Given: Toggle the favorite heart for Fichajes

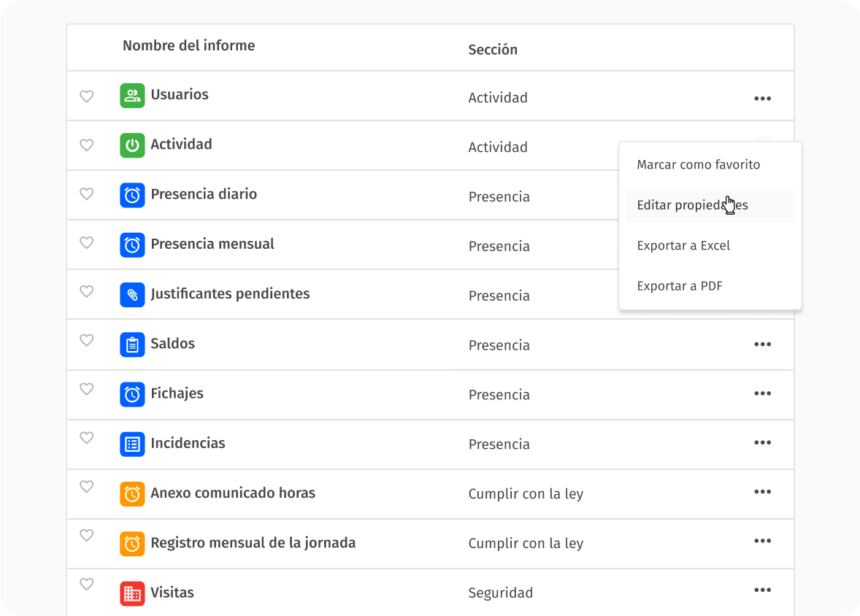Looking at the screenshot, I should pyautogui.click(x=86, y=389).
